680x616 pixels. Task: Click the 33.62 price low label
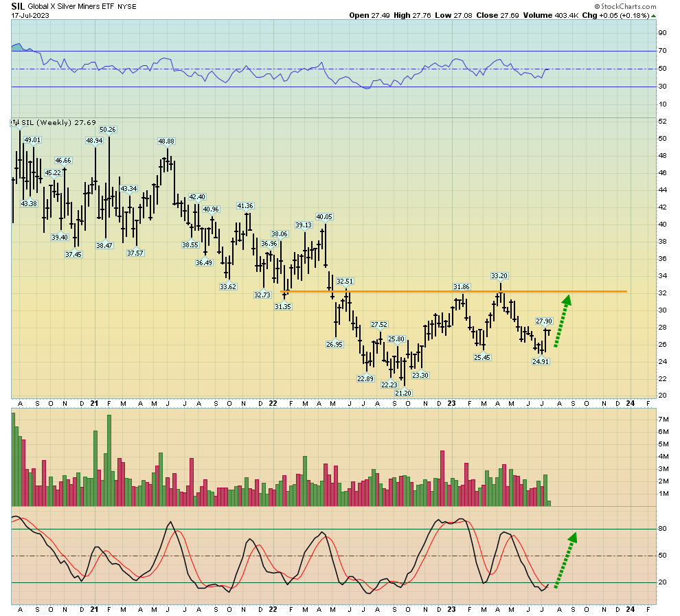tap(227, 286)
